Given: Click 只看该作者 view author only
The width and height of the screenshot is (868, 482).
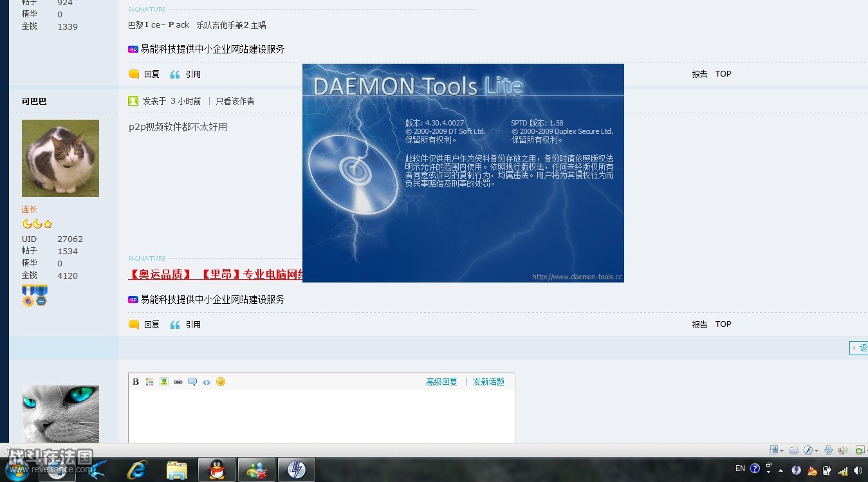Looking at the screenshot, I should pos(235,101).
